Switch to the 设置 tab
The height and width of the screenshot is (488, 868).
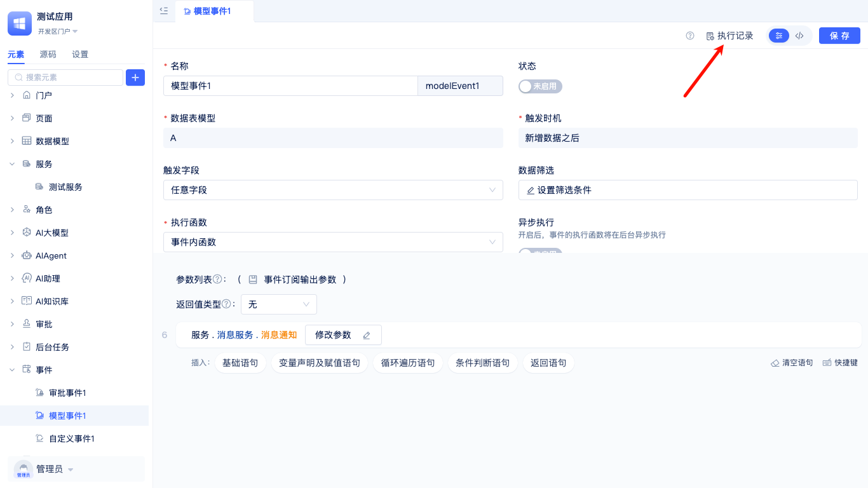point(80,55)
